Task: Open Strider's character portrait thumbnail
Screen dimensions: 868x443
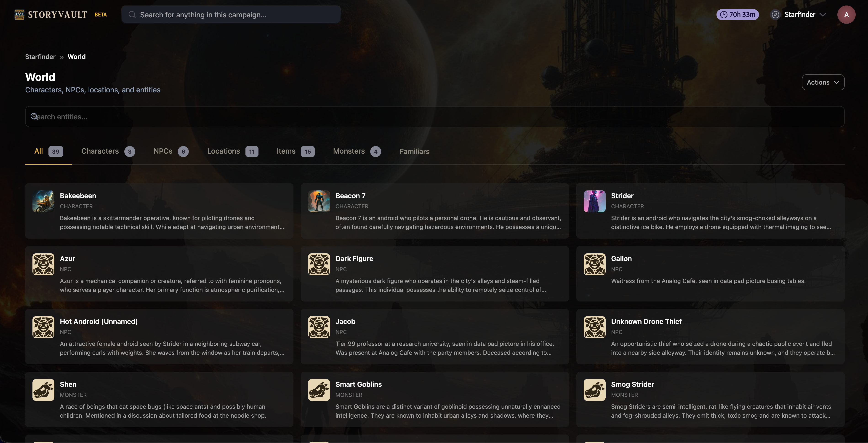Action: (x=594, y=201)
